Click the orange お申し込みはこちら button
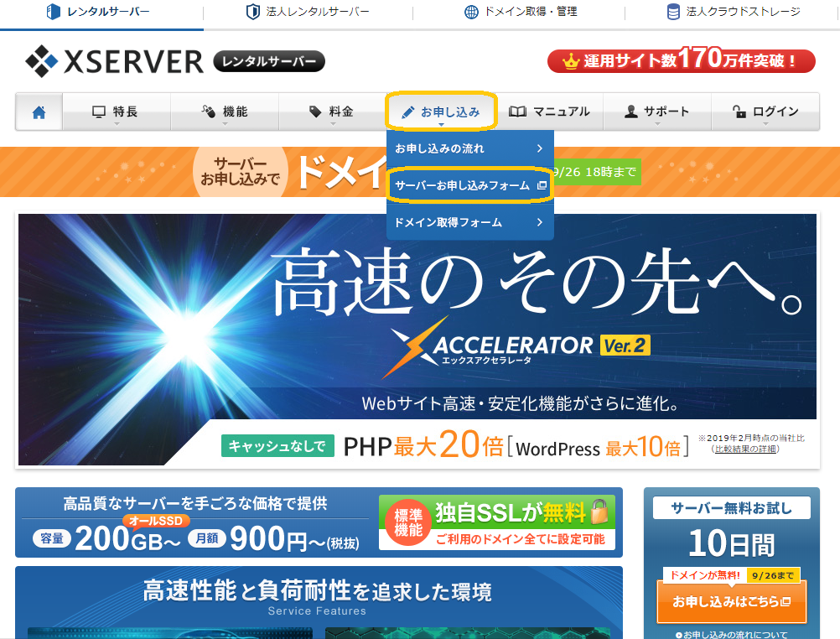Image resolution: width=840 pixels, height=639 pixels. pos(732,601)
